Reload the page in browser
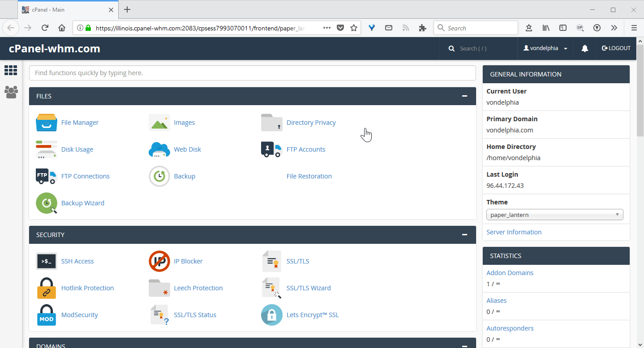Screen dimensions: 644x348 click(45, 28)
